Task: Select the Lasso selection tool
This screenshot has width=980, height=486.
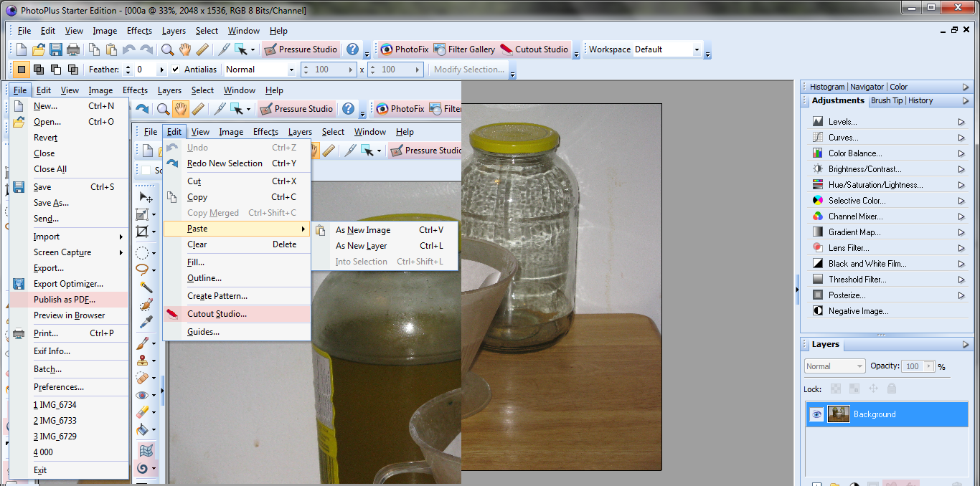Action: tap(143, 270)
